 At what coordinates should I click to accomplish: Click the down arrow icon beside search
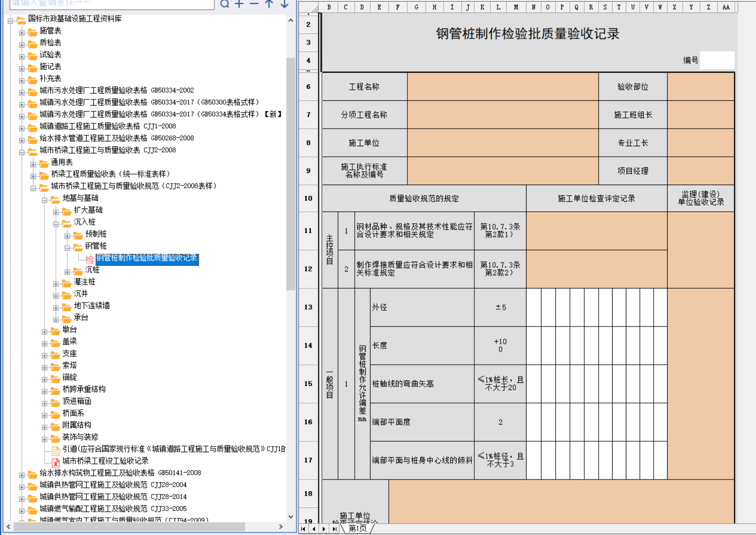click(x=285, y=4)
